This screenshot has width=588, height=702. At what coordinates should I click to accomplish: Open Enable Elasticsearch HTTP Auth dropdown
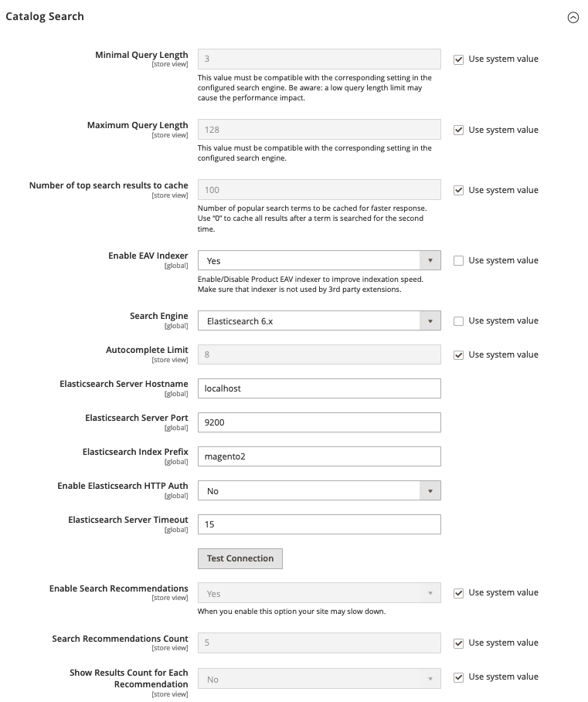(x=319, y=490)
